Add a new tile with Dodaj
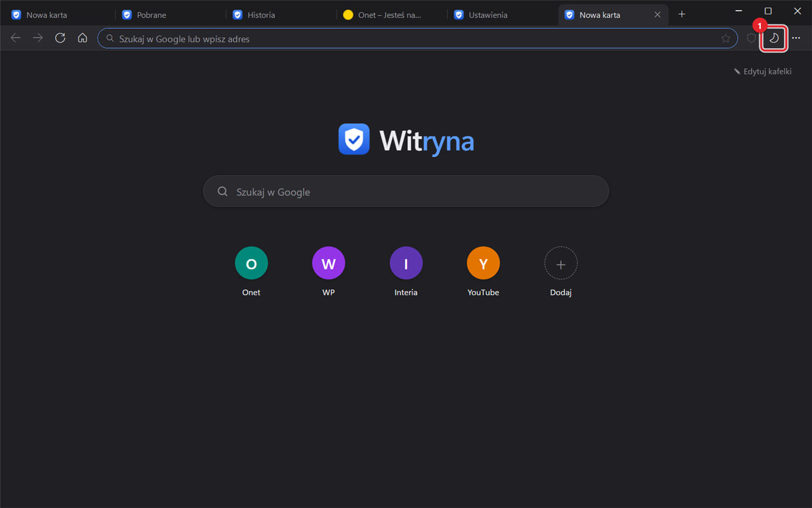 [x=561, y=271]
